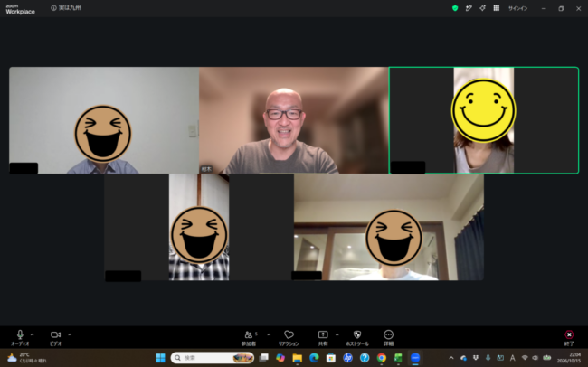
Task: Minimize the Zoom window
Action: 544,8
